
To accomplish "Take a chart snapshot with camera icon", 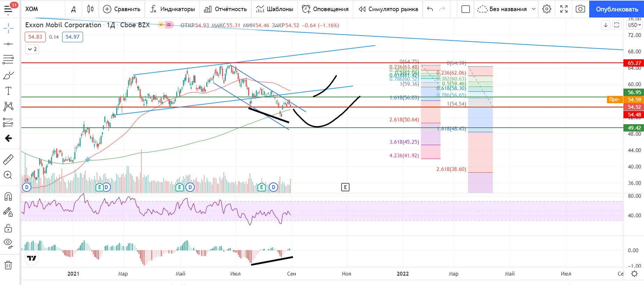I will click(580, 9).
